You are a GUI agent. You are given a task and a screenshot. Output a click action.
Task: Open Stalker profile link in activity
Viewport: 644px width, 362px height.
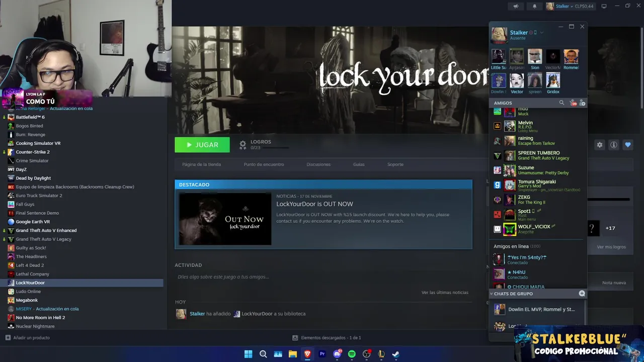[x=197, y=314]
